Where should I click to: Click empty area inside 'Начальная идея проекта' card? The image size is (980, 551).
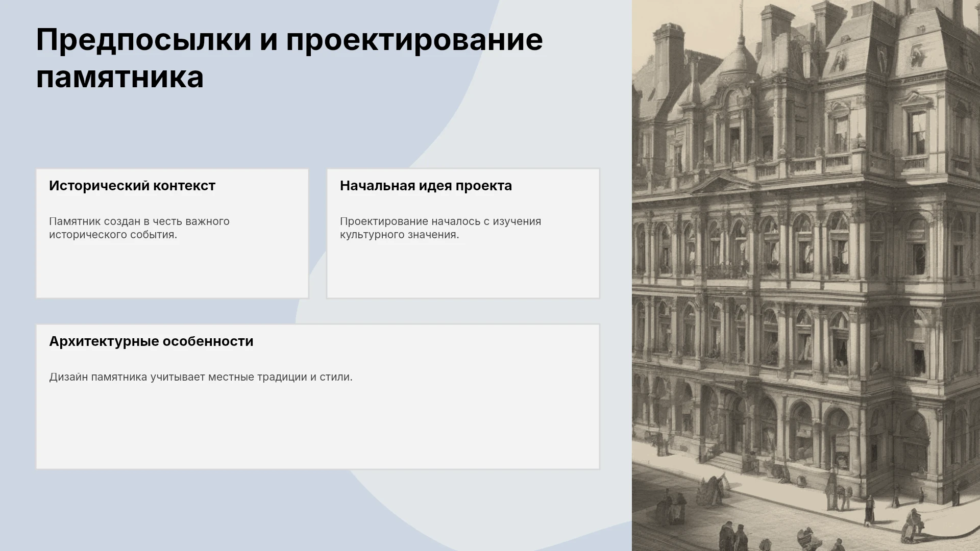tap(463, 270)
